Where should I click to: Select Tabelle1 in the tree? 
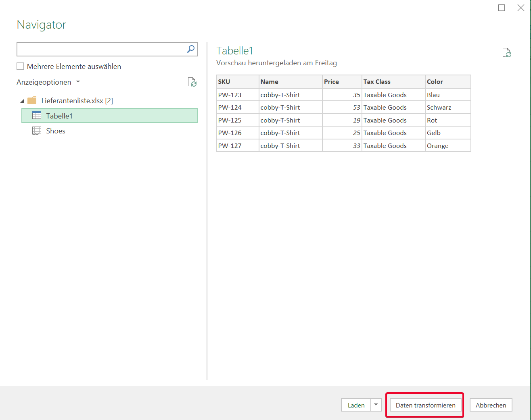(x=109, y=116)
